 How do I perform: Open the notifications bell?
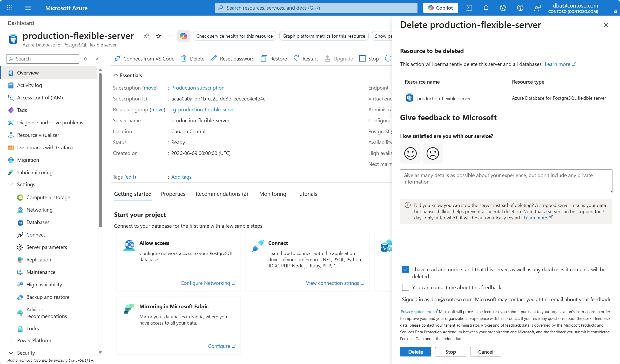tap(486, 8)
